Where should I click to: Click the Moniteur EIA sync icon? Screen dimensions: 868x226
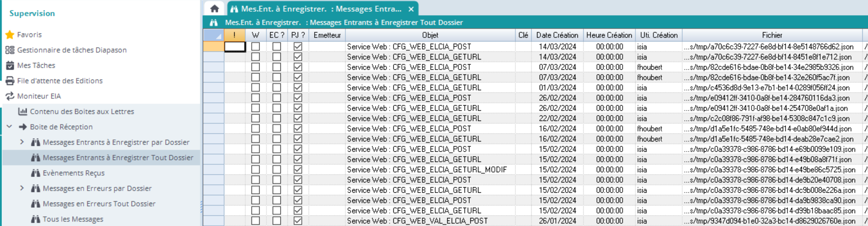(x=10, y=96)
